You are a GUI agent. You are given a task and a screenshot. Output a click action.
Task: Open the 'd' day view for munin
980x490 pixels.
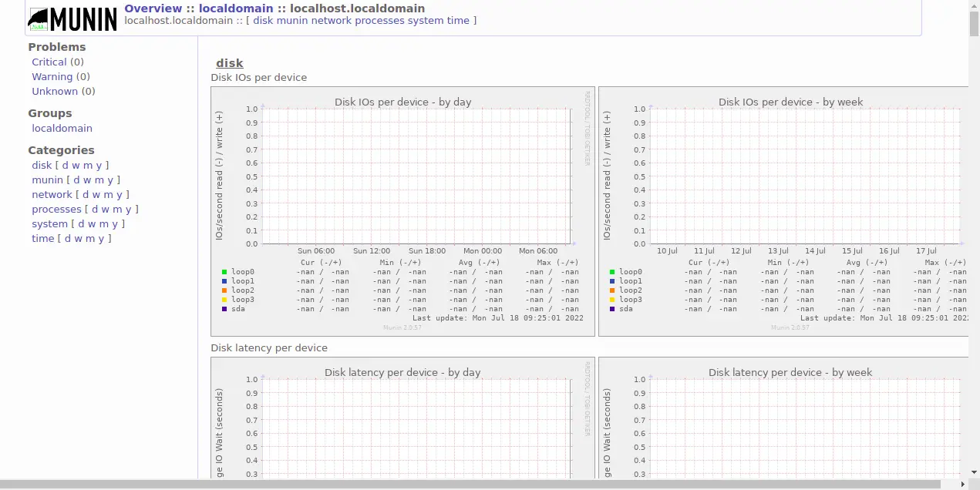coord(76,180)
